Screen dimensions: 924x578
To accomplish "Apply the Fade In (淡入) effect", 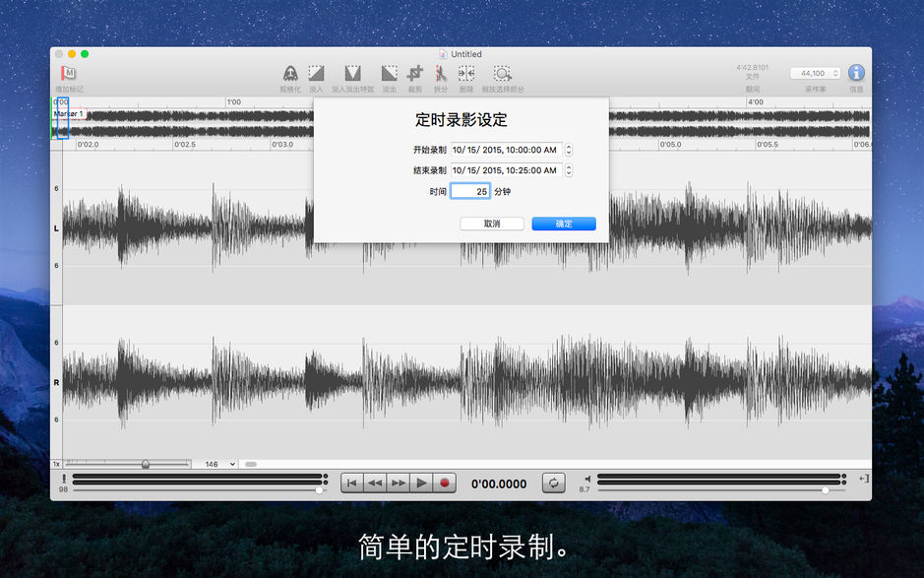I will point(315,74).
